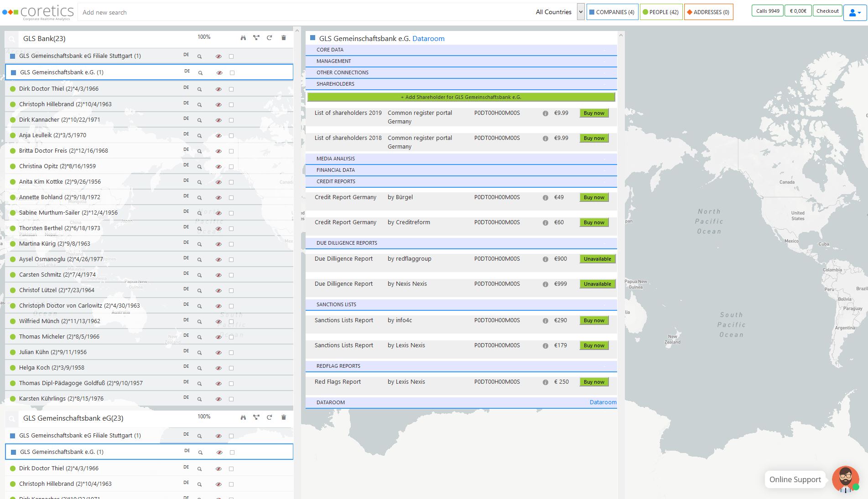868x499 pixels.
Task: Collapse DUE DILLIGENCE REPORTS section header
Action: [461, 243]
